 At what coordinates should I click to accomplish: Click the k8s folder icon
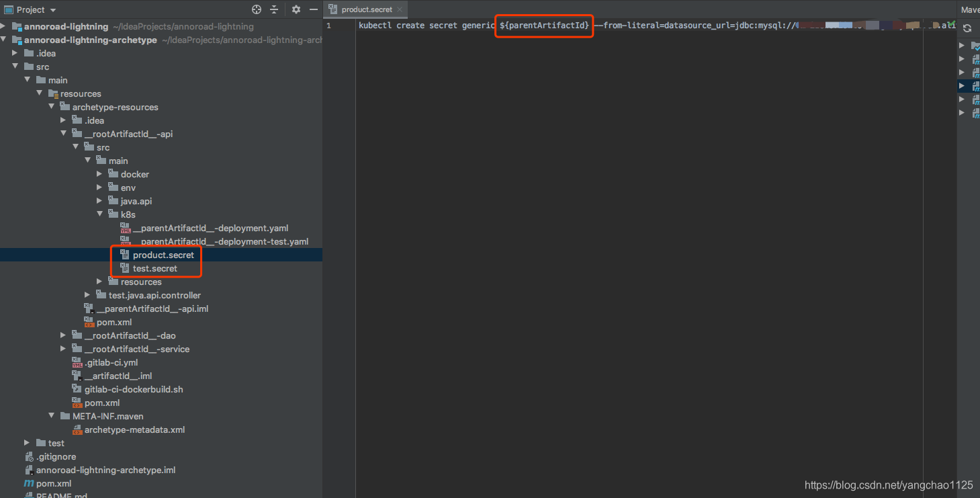coord(113,214)
